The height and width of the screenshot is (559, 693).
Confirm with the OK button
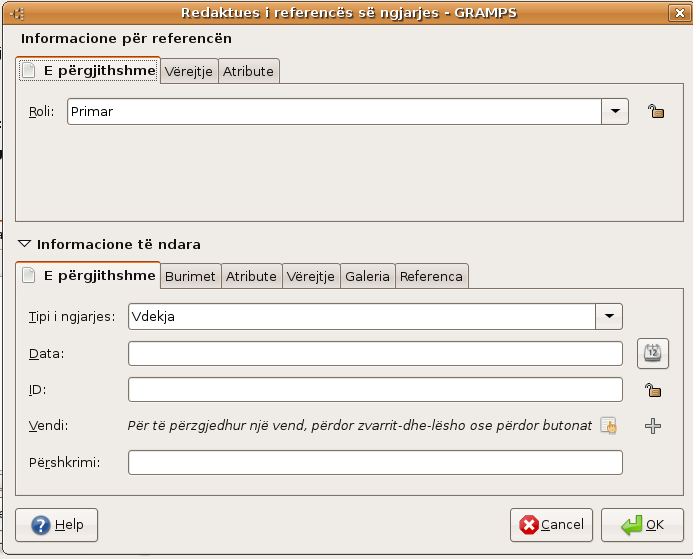(642, 525)
